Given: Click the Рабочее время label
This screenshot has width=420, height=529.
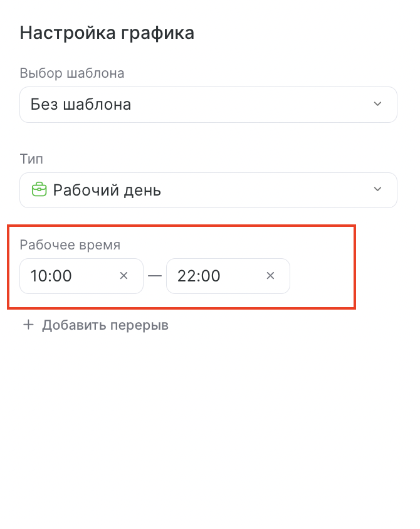Looking at the screenshot, I should point(70,245).
